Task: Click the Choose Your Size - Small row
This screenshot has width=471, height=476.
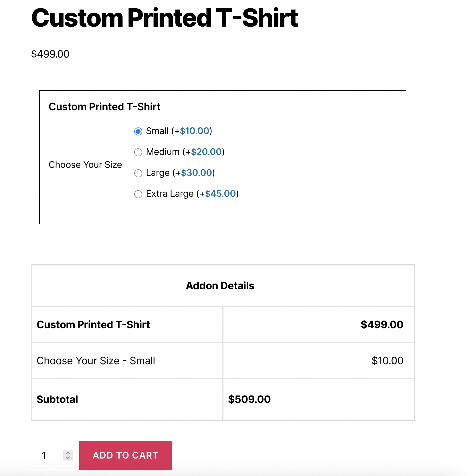Action: 96,361
